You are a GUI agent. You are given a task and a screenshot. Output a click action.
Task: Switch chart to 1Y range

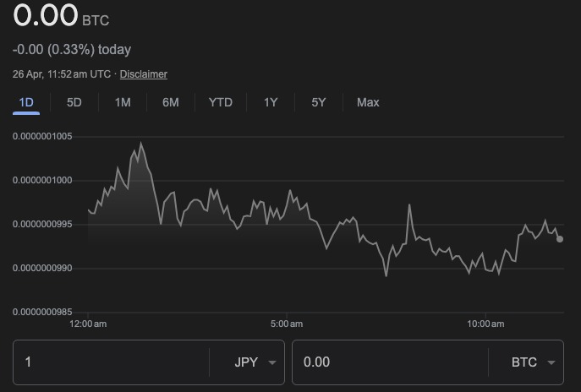pos(271,102)
